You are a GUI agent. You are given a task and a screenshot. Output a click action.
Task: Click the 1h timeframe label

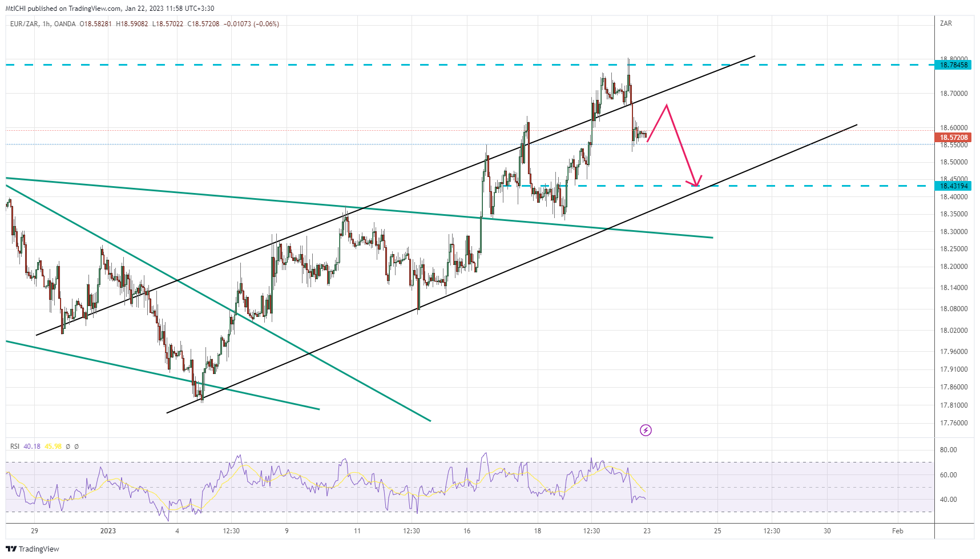(x=46, y=24)
